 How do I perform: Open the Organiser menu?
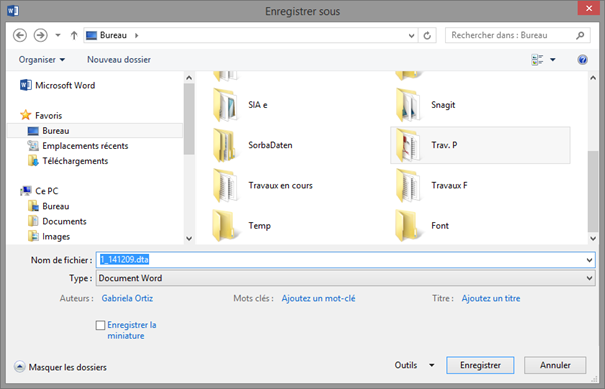(42, 60)
